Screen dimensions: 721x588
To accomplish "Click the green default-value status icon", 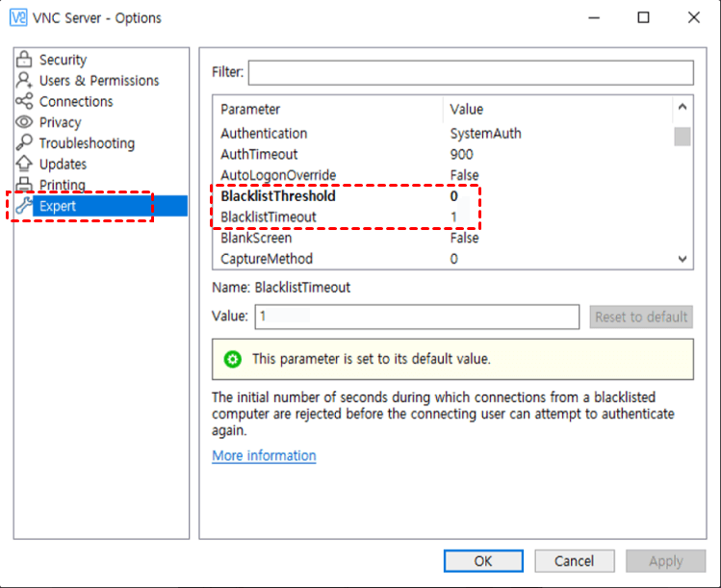I will (232, 359).
